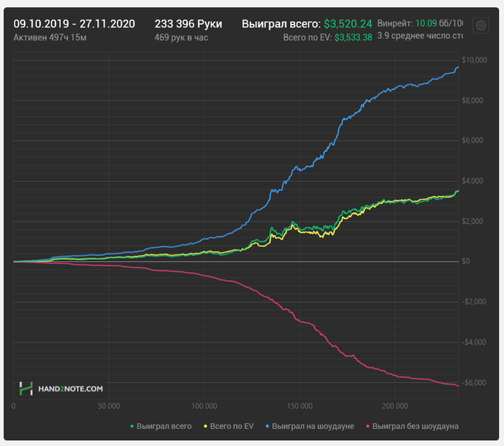
Task: Click the blue dot beside 'Выиграл на шоудауне'
Action: [x=267, y=427]
